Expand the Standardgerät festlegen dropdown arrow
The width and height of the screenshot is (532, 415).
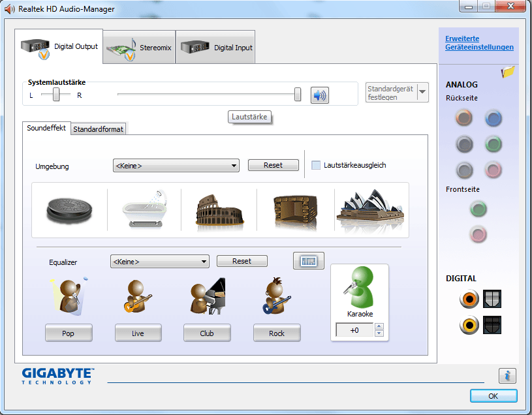(423, 92)
